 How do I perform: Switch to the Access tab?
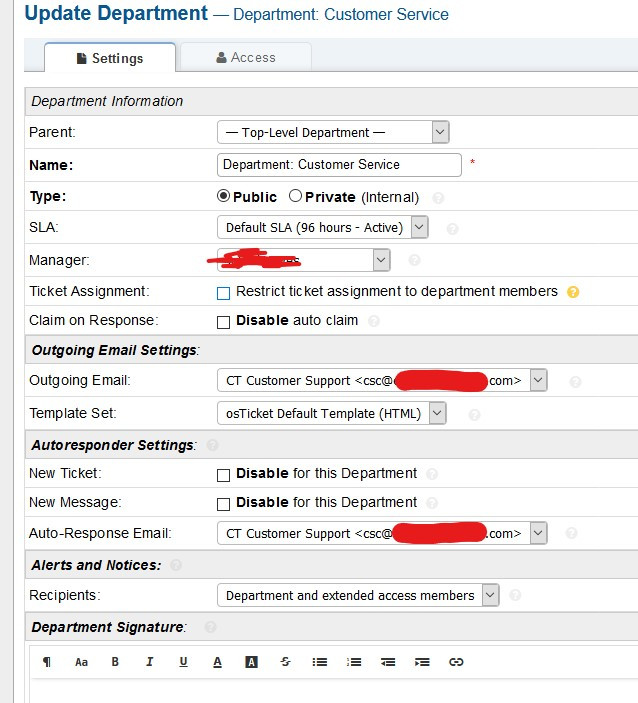point(245,58)
